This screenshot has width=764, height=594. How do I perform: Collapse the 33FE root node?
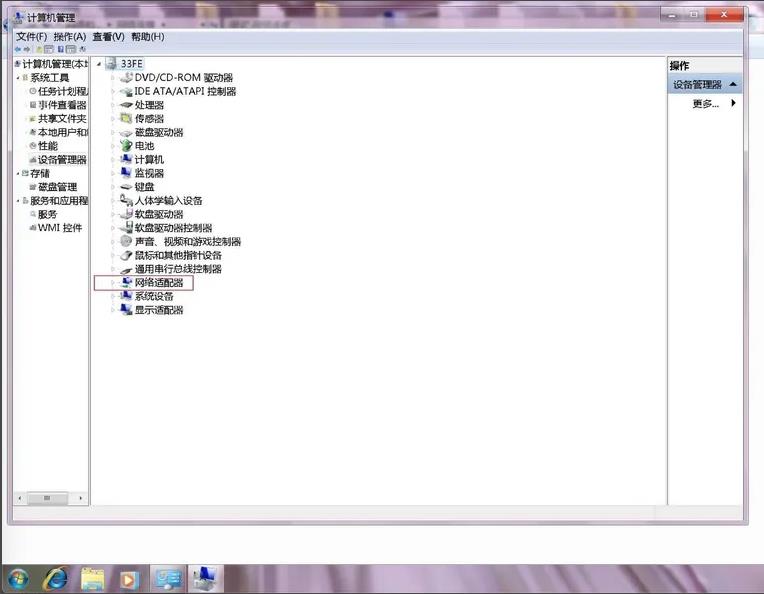coord(99,64)
